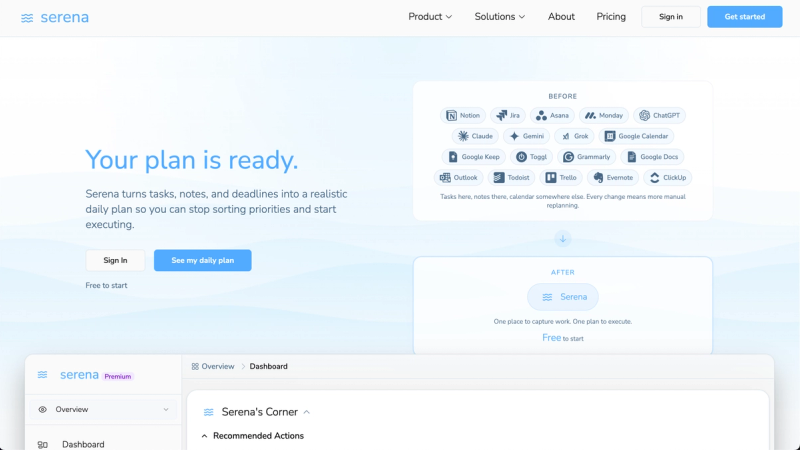Click 'Tasks here, notes there' caption
This screenshot has width=800, height=450.
(563, 201)
